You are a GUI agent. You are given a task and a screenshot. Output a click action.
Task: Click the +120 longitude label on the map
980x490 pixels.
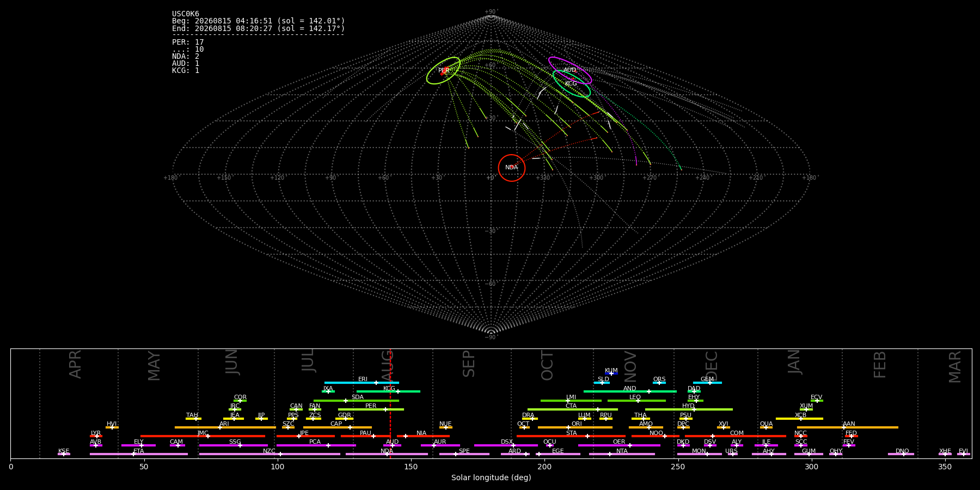[277, 178]
